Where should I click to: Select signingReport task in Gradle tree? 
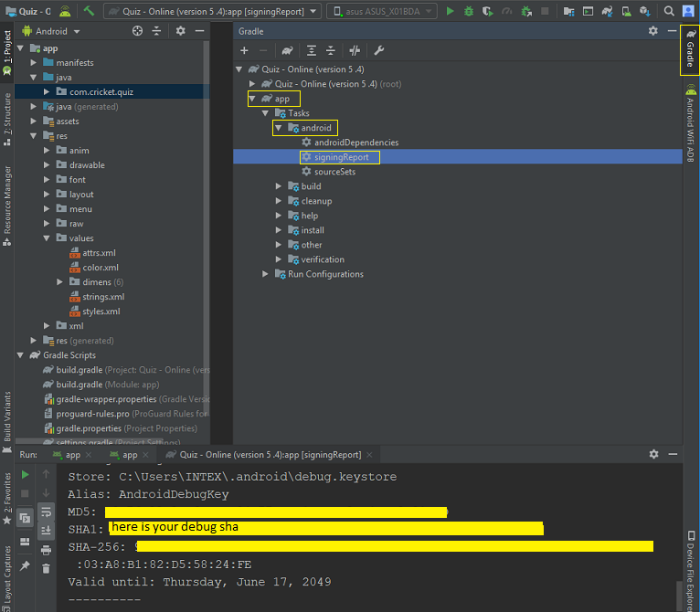pyautogui.click(x=341, y=157)
